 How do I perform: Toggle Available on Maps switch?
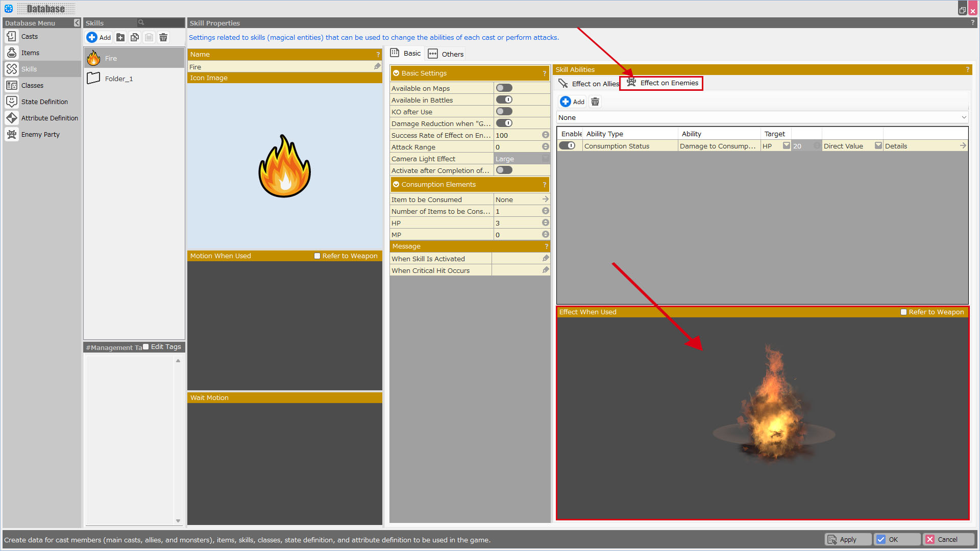(504, 88)
